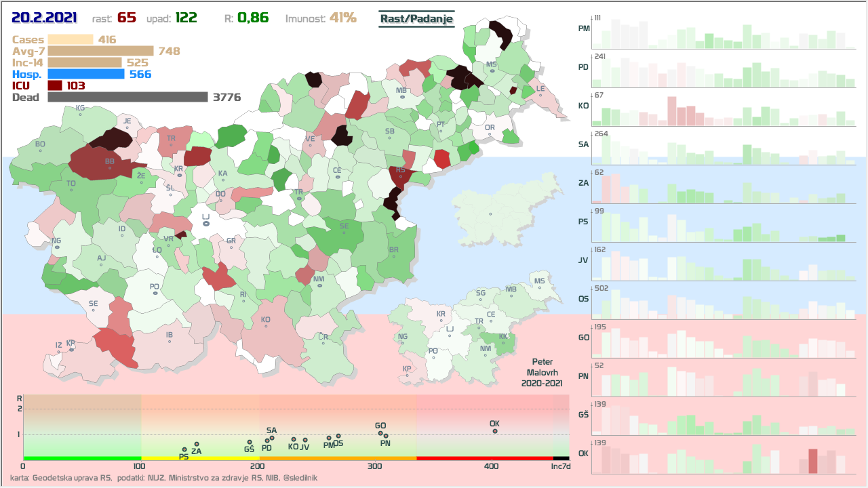Image resolution: width=868 pixels, height=488 pixels.
Task: Click the Rast/Padanje mode button
Action: (x=416, y=19)
